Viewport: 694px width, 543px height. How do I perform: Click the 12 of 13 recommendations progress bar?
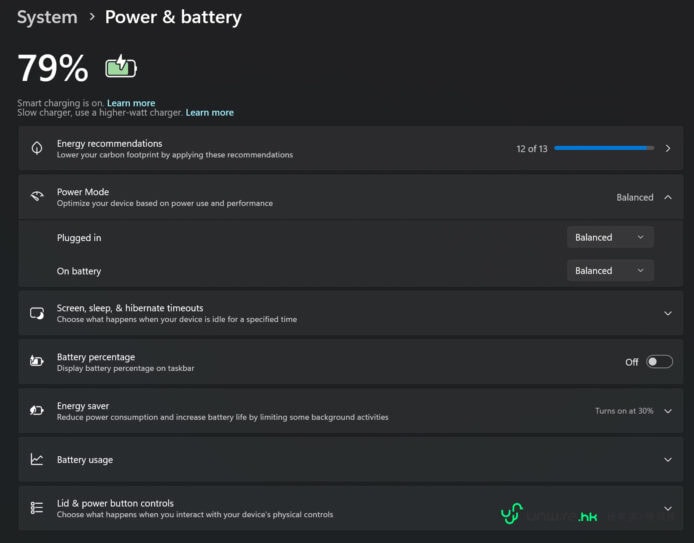(604, 148)
